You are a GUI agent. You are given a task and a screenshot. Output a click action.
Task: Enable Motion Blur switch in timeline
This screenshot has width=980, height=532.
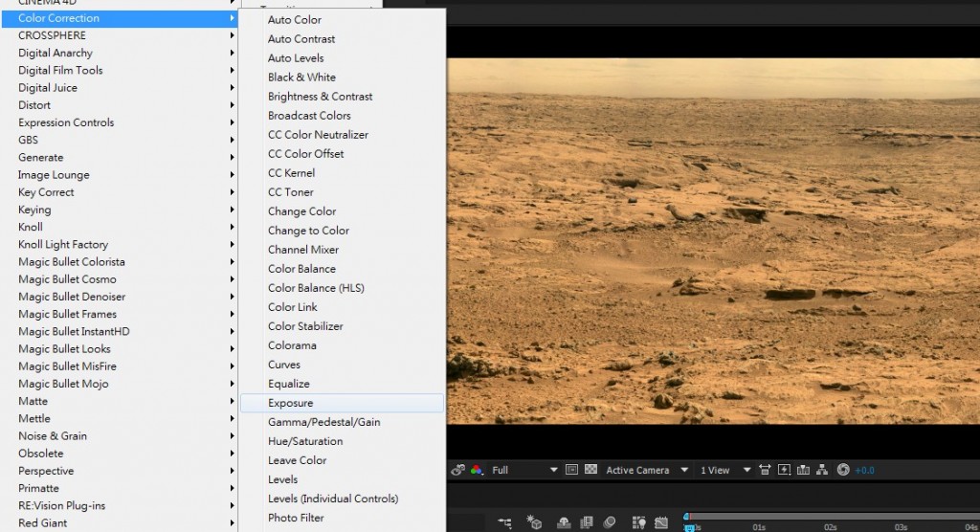(610, 522)
